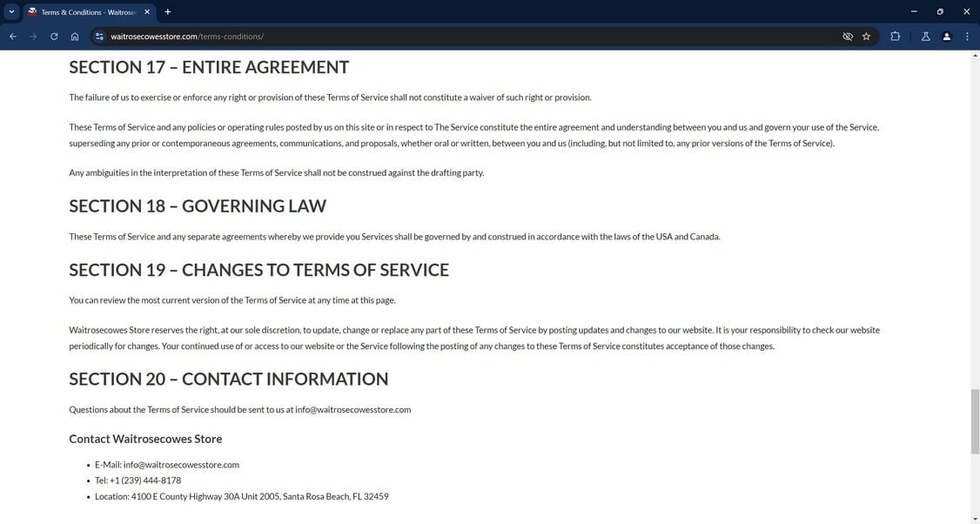Open a new browser tab

[x=167, y=12]
